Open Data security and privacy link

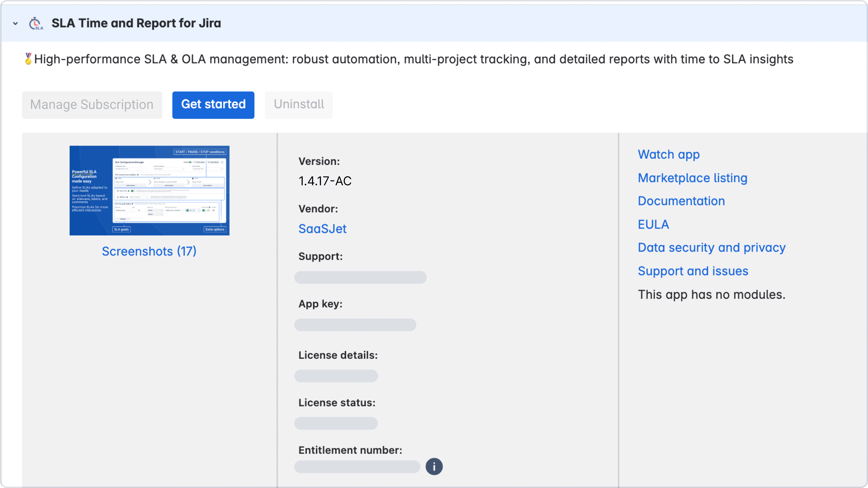pos(711,247)
